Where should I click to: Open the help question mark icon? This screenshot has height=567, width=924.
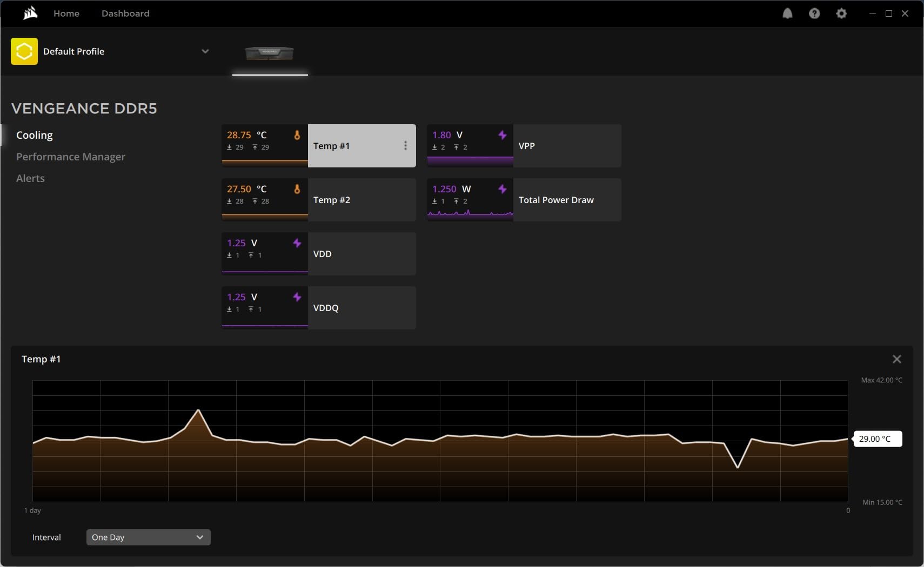(x=814, y=13)
